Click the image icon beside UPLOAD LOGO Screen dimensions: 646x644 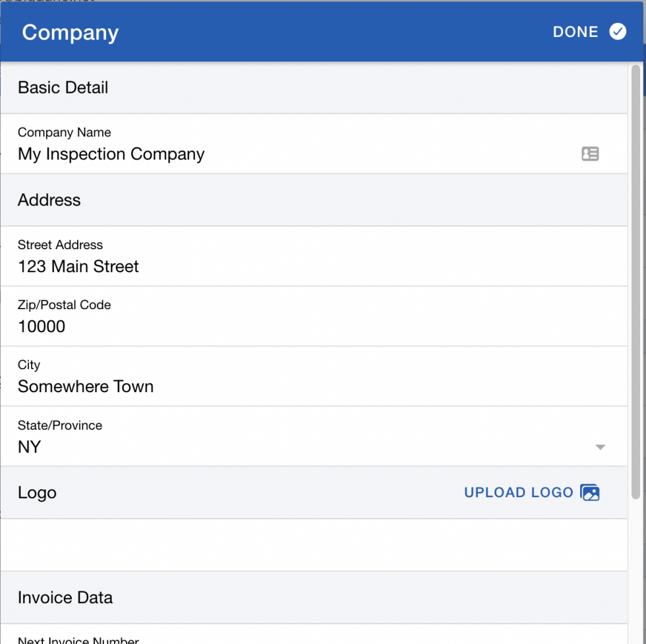pyautogui.click(x=591, y=492)
